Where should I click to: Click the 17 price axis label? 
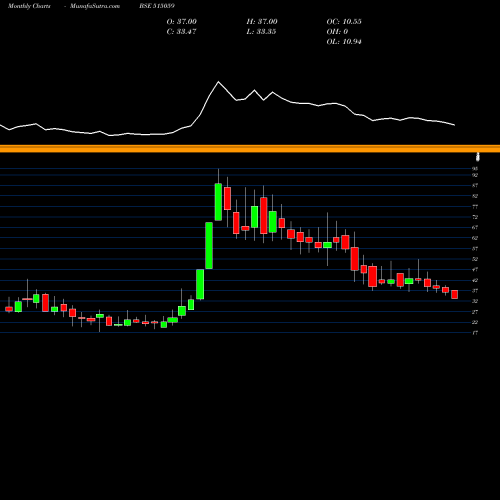click(x=475, y=333)
